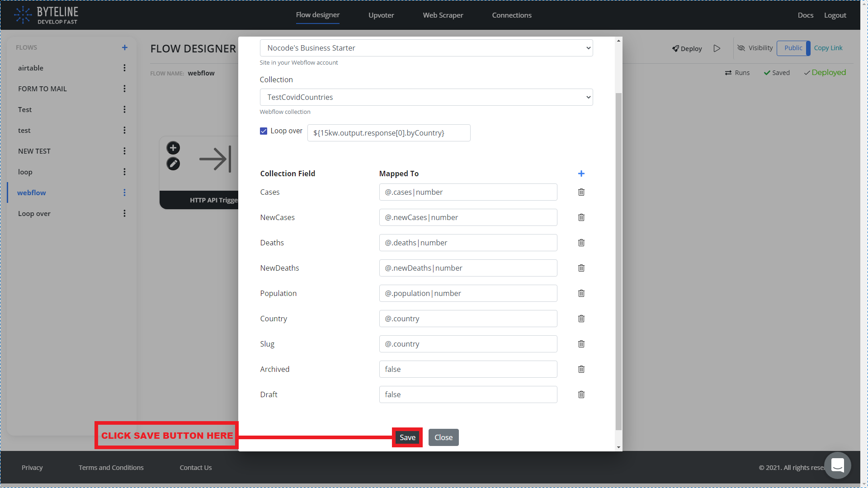Delete the NewDeaths field mapping
This screenshot has height=488, width=868.
581,268
